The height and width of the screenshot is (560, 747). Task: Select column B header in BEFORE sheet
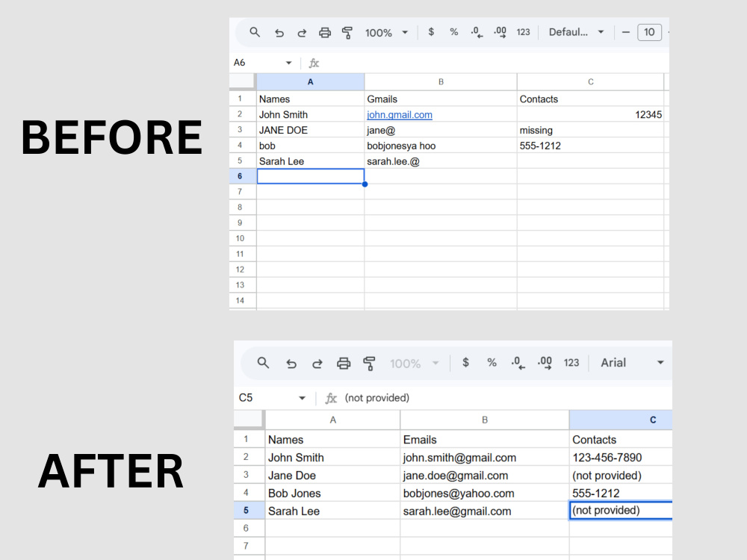pyautogui.click(x=441, y=82)
